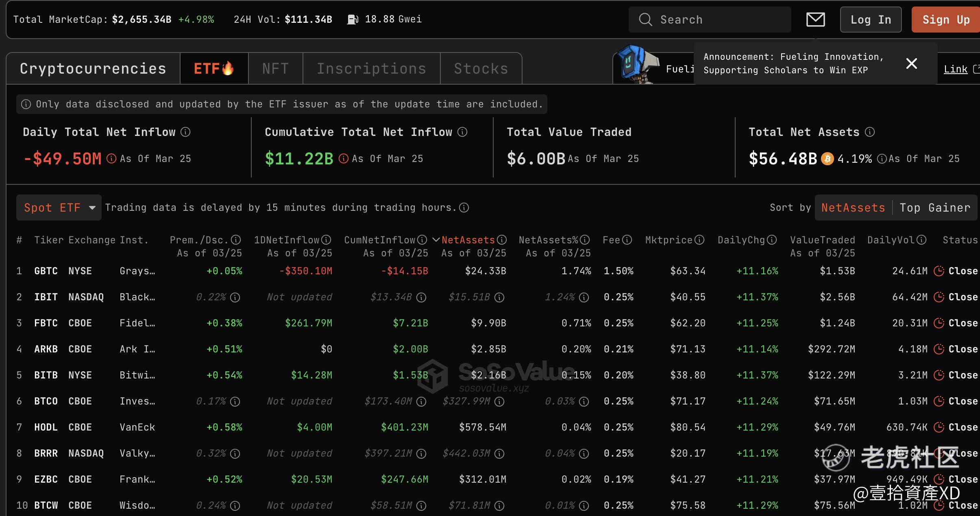The width and height of the screenshot is (980, 516).
Task: Click EZBC ticker in table
Action: [x=46, y=479]
